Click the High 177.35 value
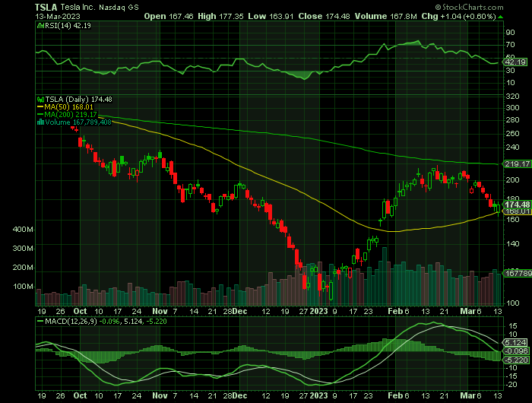The height and width of the screenshot is (403, 532). tap(220, 16)
